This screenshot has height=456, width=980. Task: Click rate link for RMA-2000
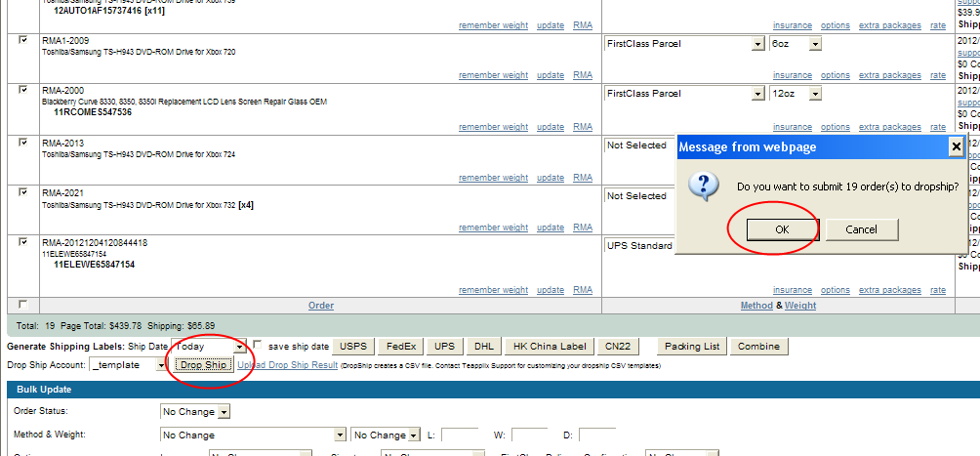coord(938,127)
